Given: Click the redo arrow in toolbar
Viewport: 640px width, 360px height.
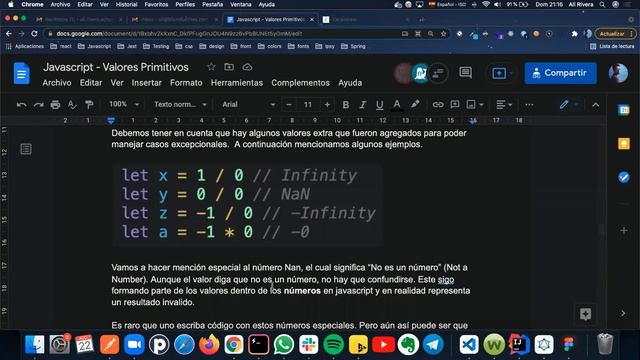Looking at the screenshot, I should click(x=39, y=105).
